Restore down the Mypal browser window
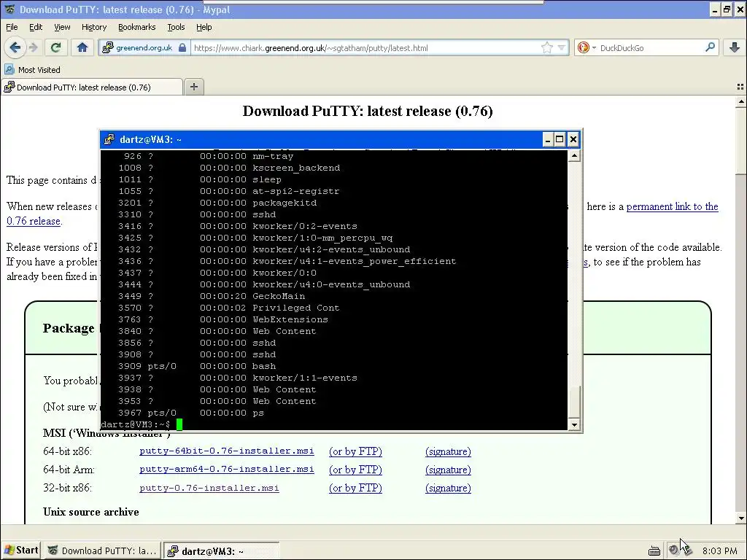The image size is (747, 560). (727, 9)
